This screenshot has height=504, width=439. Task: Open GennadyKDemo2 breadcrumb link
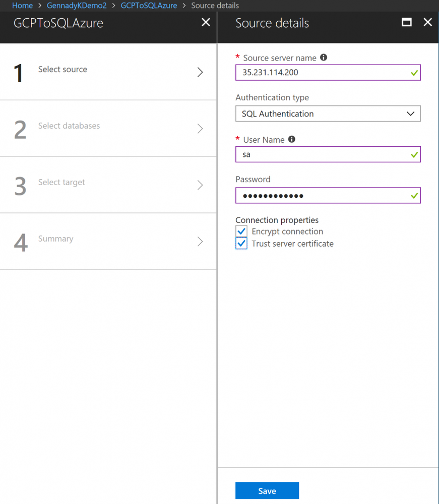click(77, 6)
